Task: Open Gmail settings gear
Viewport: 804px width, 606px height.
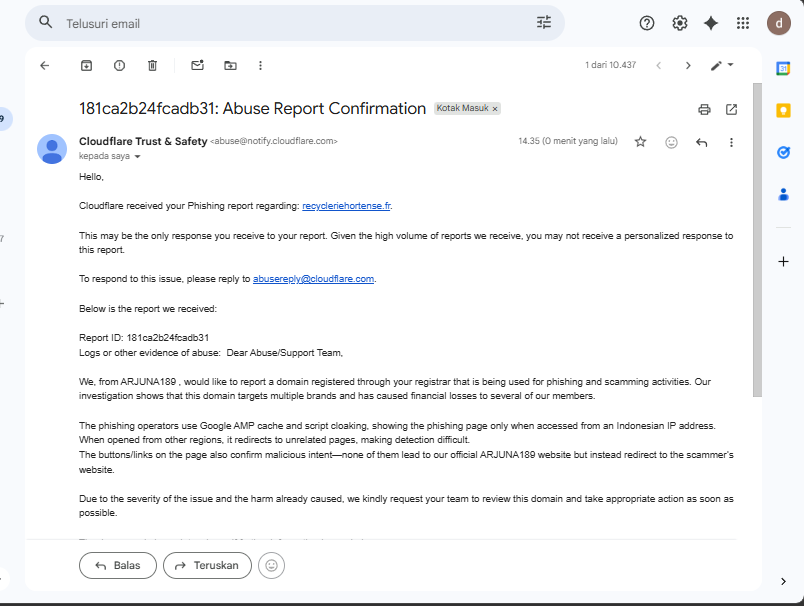Action: (679, 23)
